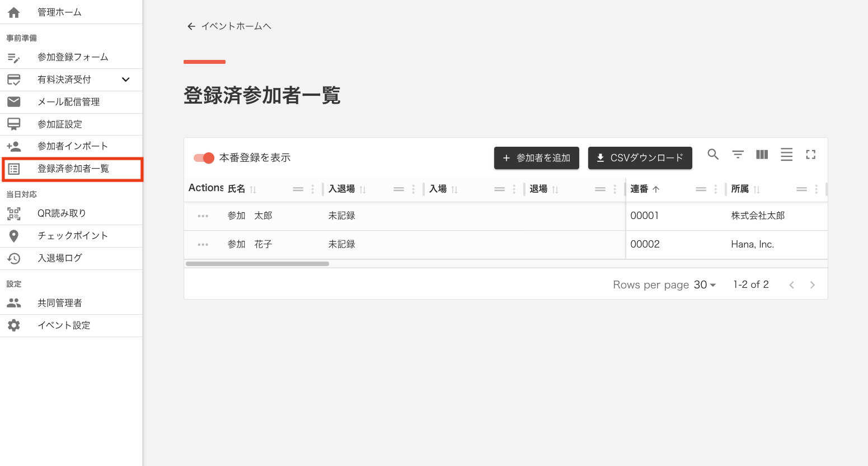Open the filter icon on the table toolbar
This screenshot has width=868, height=466.
tap(738, 154)
